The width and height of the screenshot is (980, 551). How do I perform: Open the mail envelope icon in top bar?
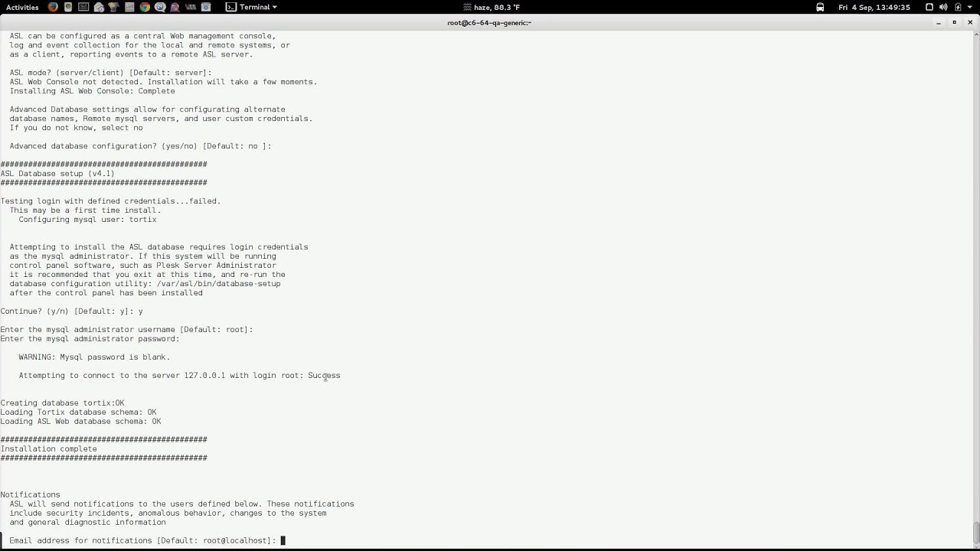pos(99,7)
